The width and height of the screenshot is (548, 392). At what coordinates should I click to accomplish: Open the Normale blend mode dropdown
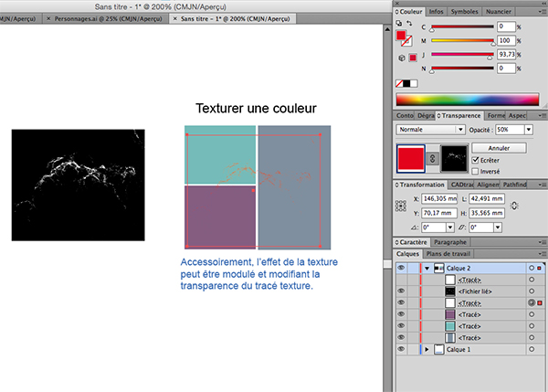click(425, 130)
